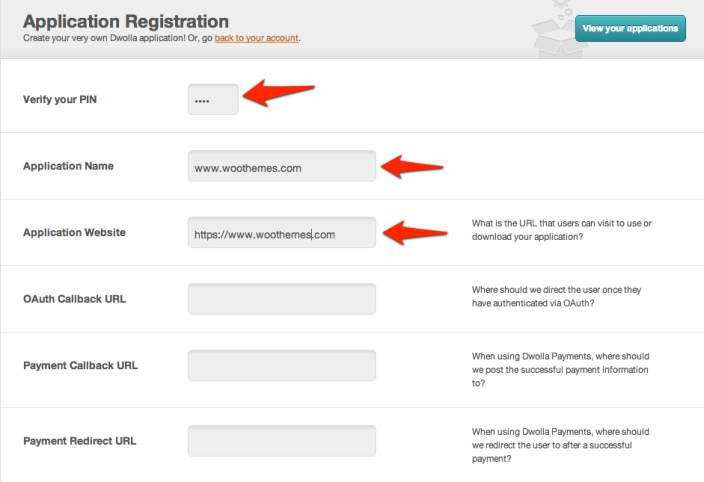Click into the Application Website field
Image resolution: width=704 pixels, height=482 pixels.
point(281,233)
